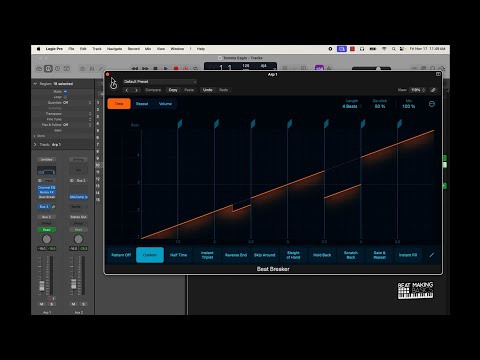Open Spotlight search in menu bar
The width and height of the screenshot is (480, 360).
point(394,49)
